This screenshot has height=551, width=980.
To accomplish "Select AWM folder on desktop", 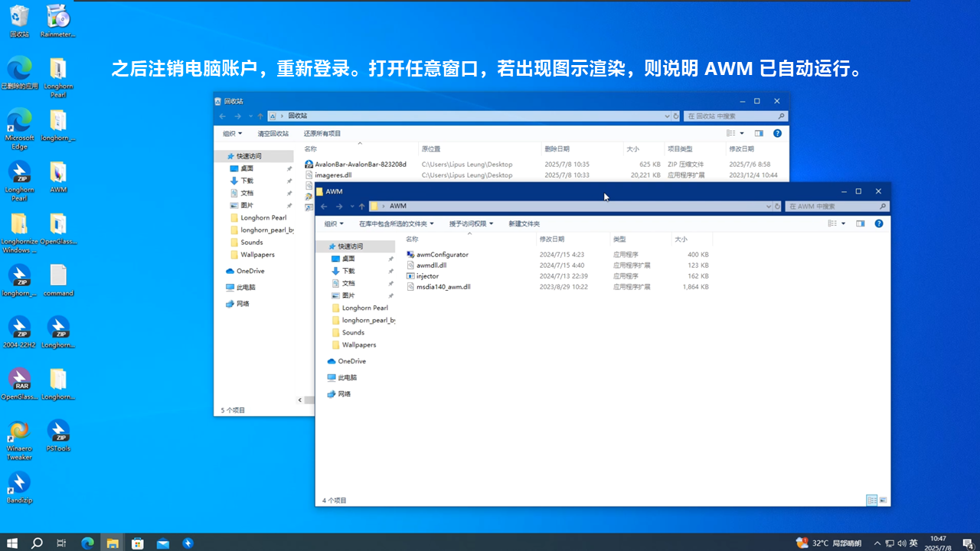I will tap(58, 177).
